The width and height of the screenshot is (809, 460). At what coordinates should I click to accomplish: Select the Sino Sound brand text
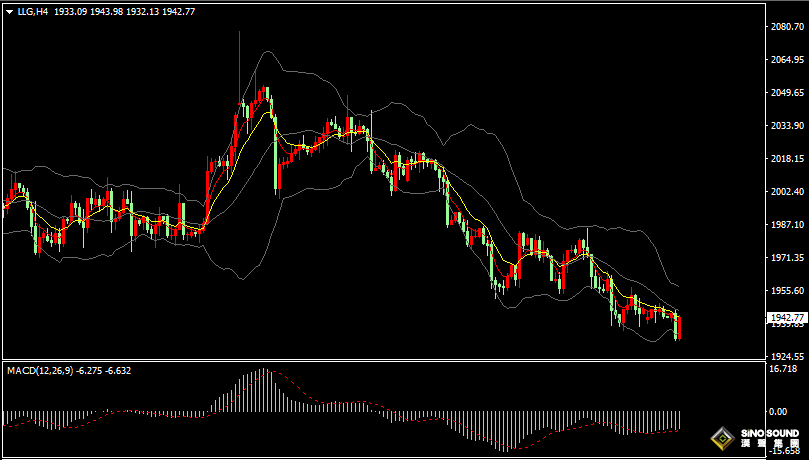coord(770,439)
